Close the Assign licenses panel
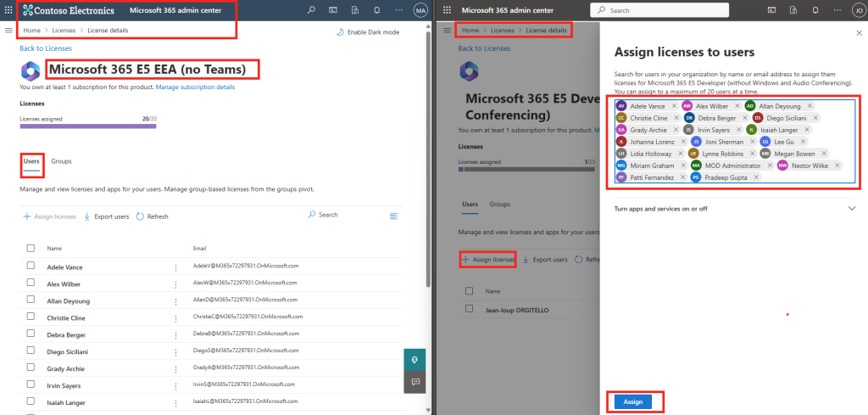 [x=859, y=33]
